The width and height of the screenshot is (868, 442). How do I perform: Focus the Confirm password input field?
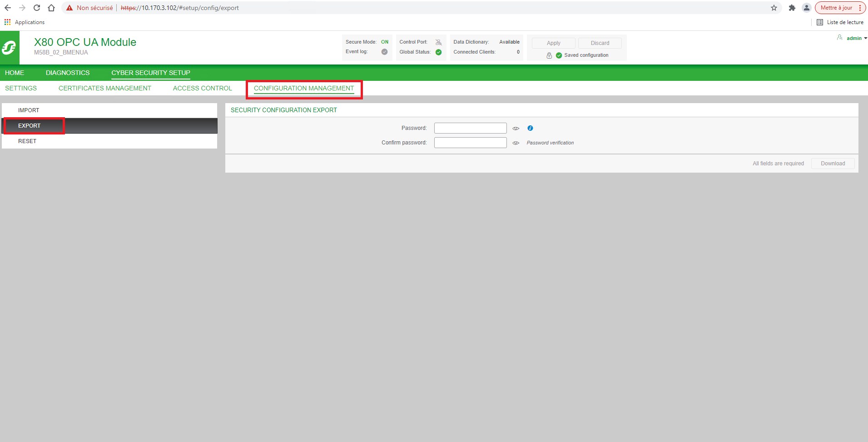click(471, 143)
